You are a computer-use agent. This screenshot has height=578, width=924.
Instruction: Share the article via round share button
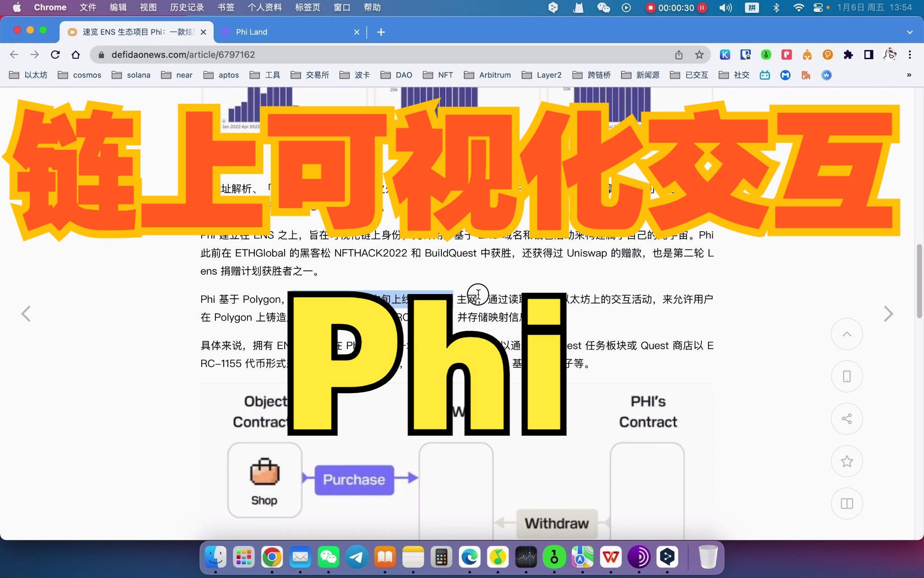point(847,418)
